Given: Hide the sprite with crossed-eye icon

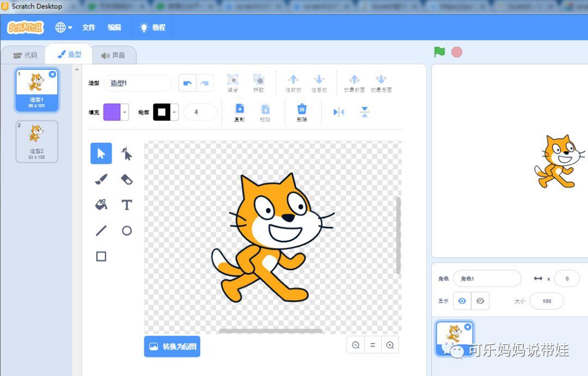Looking at the screenshot, I should 480,301.
